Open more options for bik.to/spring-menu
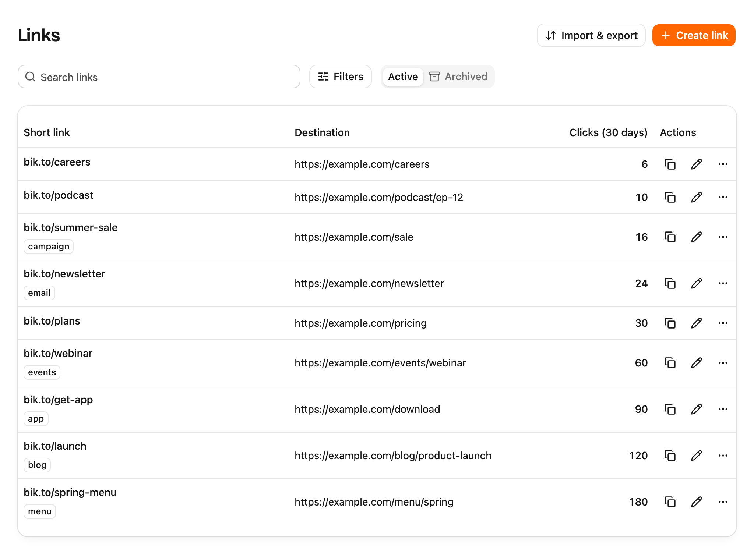This screenshot has height=560, width=754. tap(723, 502)
